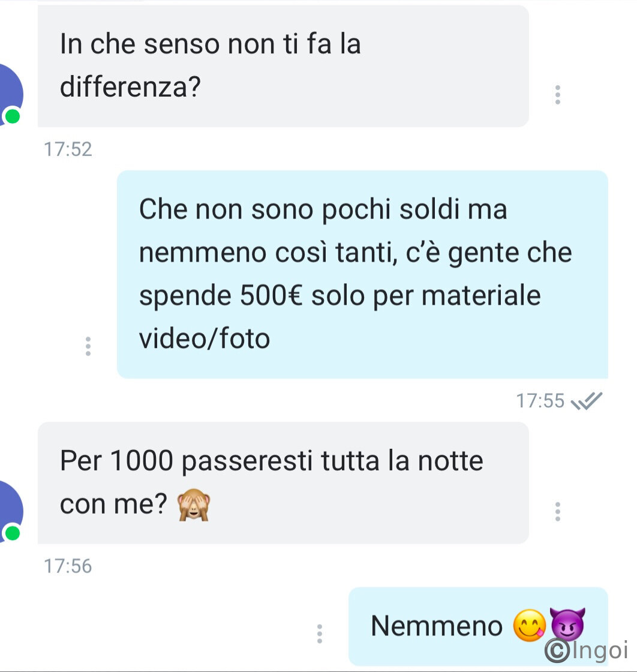Open three-dot menu beside "Per 1000 passeresti" message

coord(557,512)
